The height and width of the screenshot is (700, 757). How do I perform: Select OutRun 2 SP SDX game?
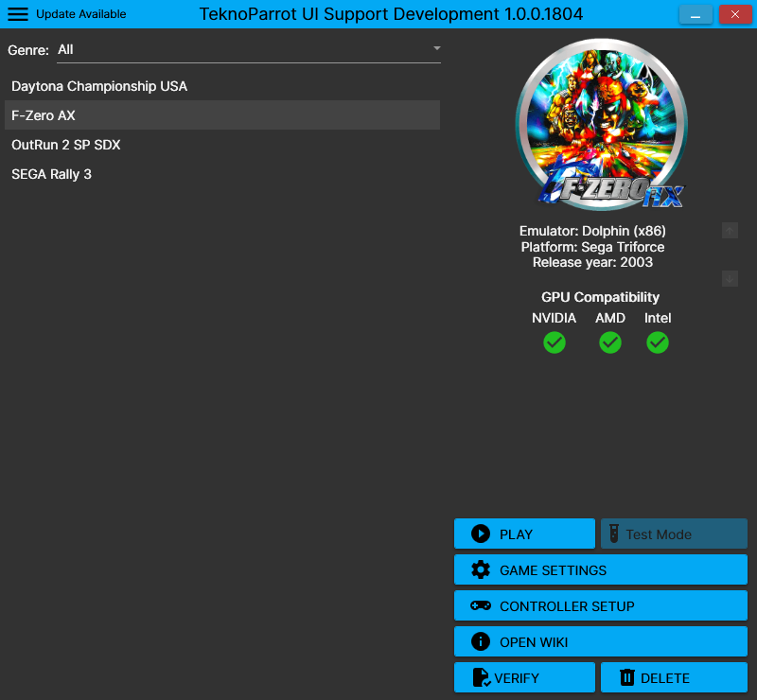click(222, 145)
